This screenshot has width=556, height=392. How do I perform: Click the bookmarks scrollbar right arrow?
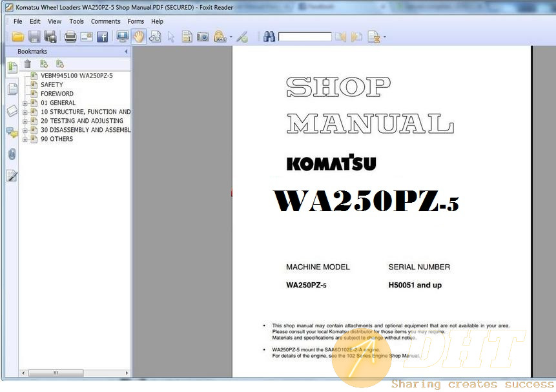pos(127,373)
